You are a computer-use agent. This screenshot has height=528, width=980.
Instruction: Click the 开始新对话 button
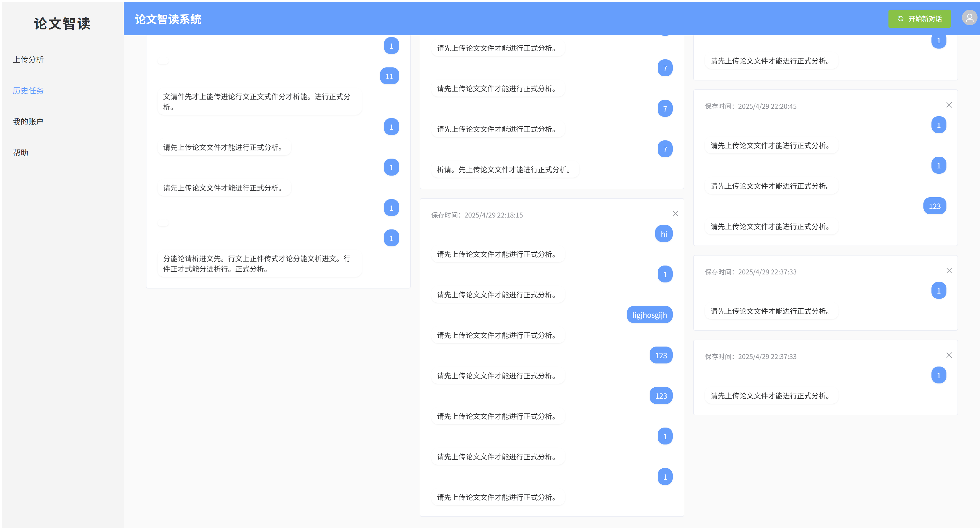(920, 18)
